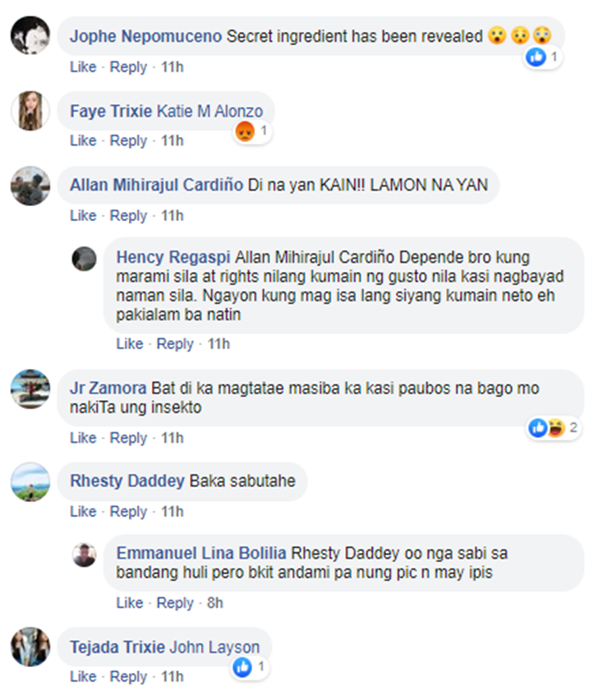Like Hency Regaspi's reply
Screen dimensions: 616x686
click(130, 344)
